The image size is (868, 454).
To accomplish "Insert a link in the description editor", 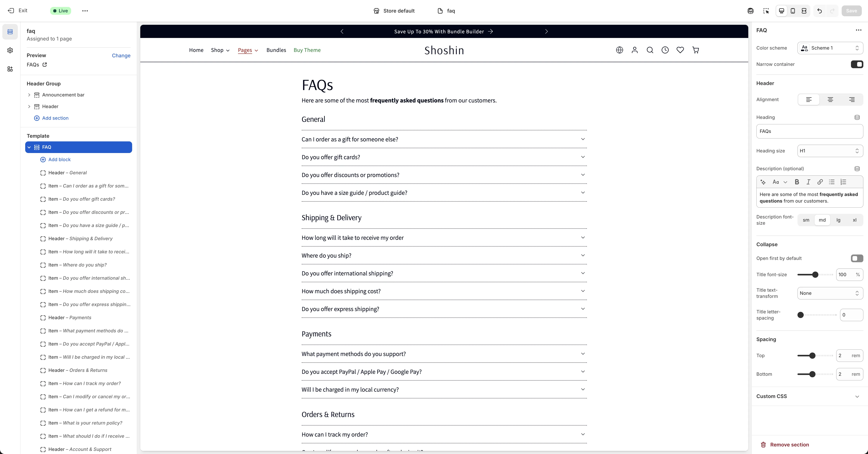I will point(820,182).
